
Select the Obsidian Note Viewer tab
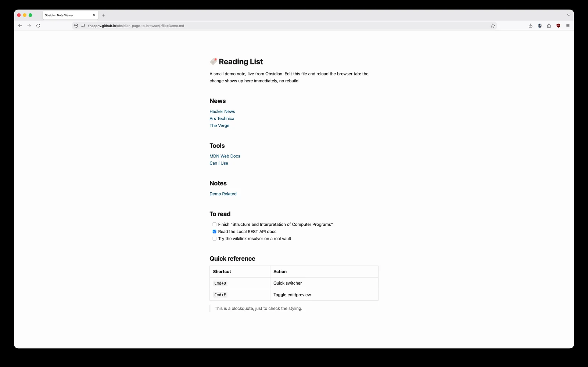tap(70, 15)
